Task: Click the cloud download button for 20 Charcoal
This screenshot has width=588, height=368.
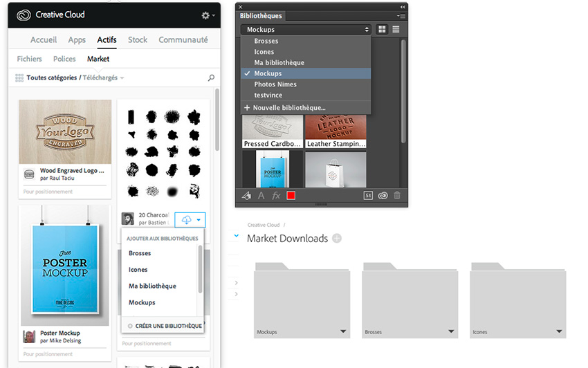Action: click(186, 220)
